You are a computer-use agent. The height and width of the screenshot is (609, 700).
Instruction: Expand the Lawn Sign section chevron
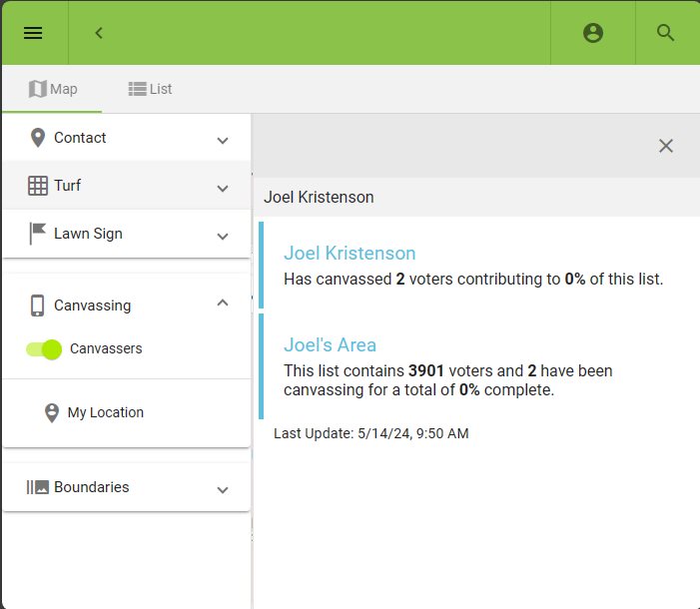click(223, 236)
